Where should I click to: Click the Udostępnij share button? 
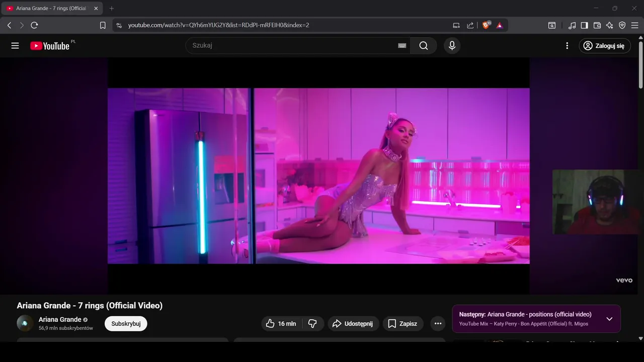point(353,324)
